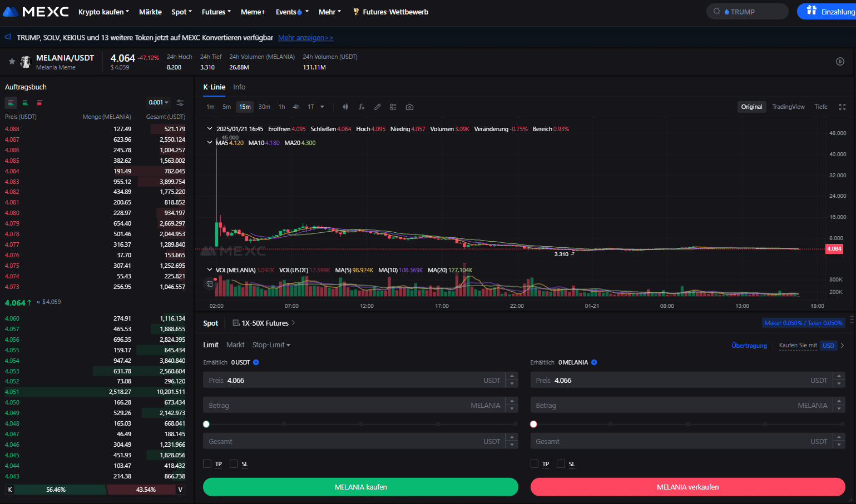Open Meme+ in the navigation

point(253,12)
